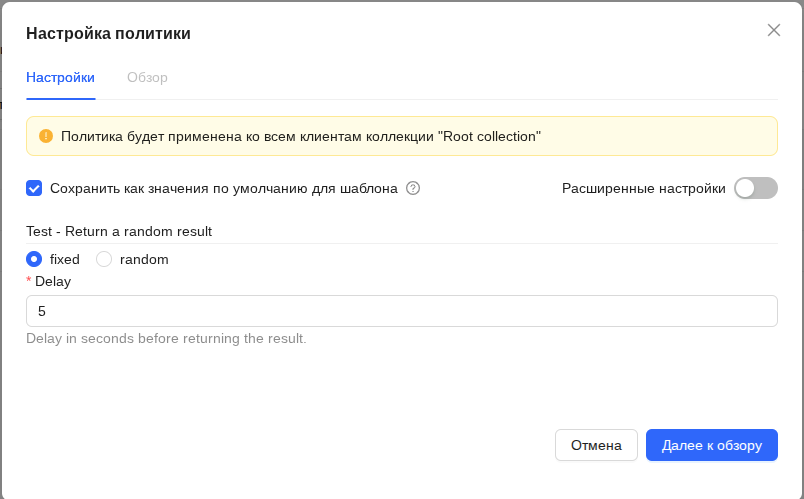Click the word random beside radio
The image size is (804, 499).
[x=144, y=260]
